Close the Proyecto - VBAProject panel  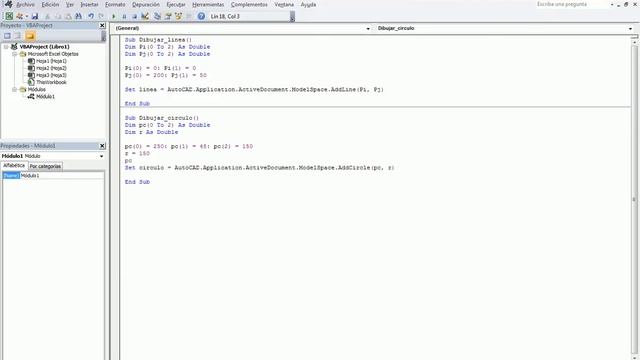pyautogui.click(x=102, y=25)
